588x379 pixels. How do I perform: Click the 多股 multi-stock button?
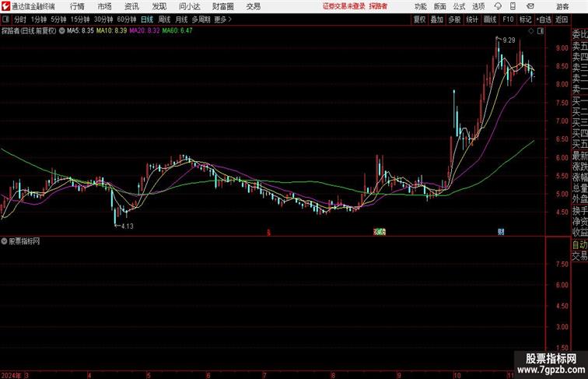pyautogui.click(x=454, y=19)
